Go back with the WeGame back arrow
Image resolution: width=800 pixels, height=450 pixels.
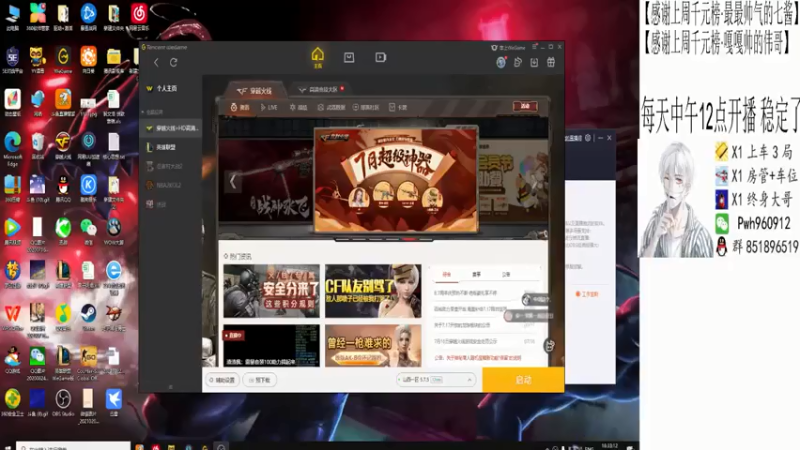(156, 62)
